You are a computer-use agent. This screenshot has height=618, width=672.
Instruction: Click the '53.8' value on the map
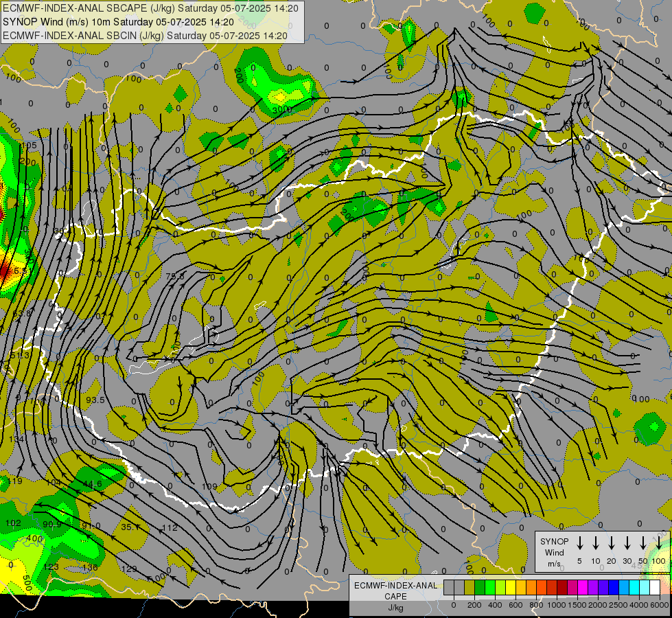tap(22, 314)
